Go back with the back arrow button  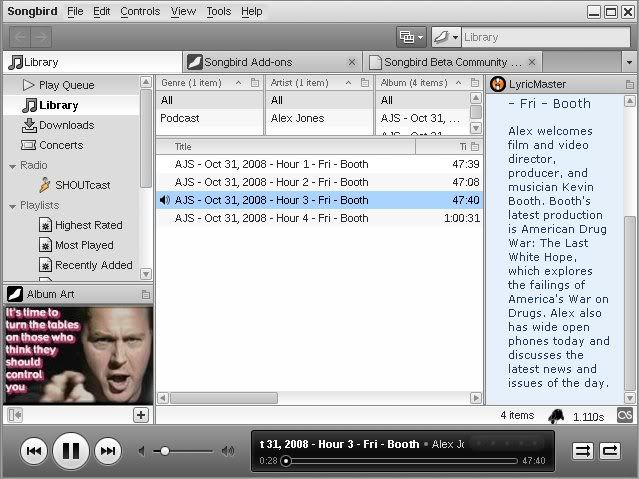[x=20, y=37]
